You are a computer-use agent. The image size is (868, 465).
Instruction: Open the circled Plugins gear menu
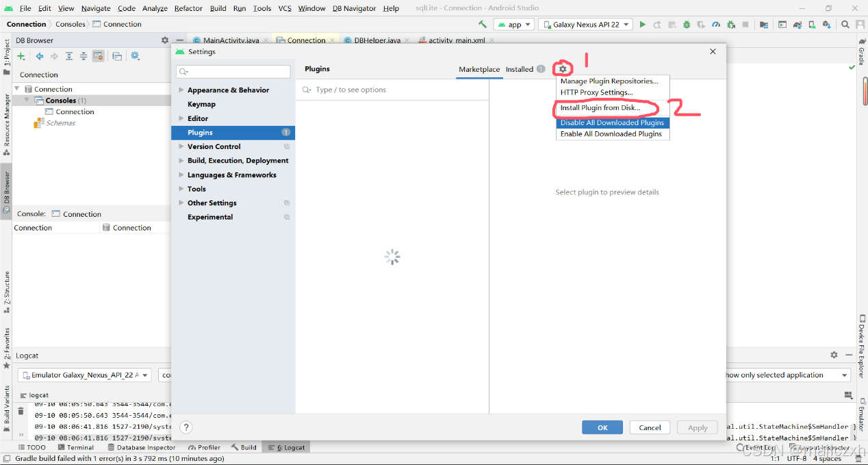click(562, 68)
